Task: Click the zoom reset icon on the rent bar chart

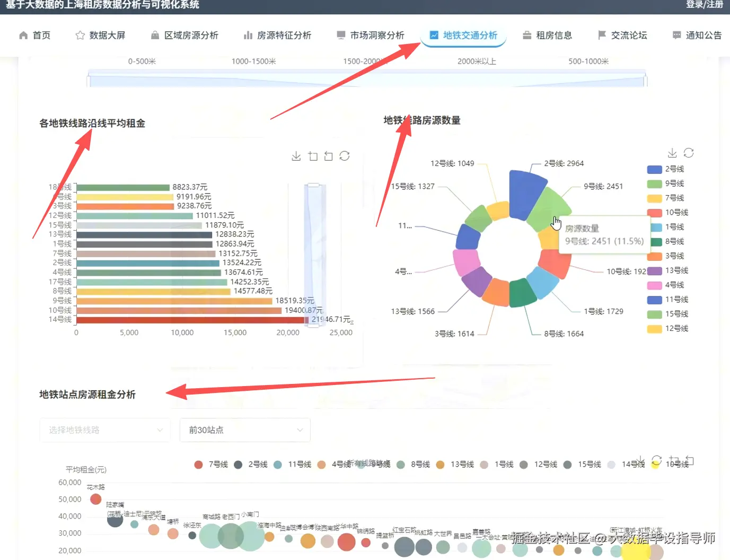Action: point(328,155)
